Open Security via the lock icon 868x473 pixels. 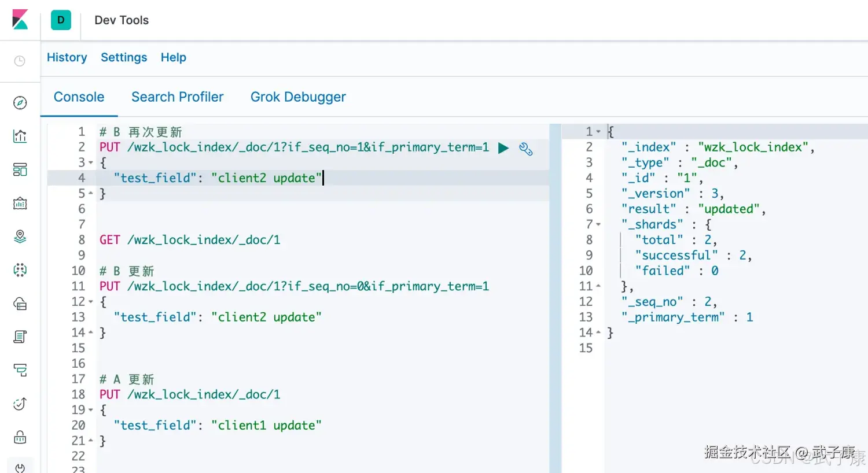tap(19, 437)
